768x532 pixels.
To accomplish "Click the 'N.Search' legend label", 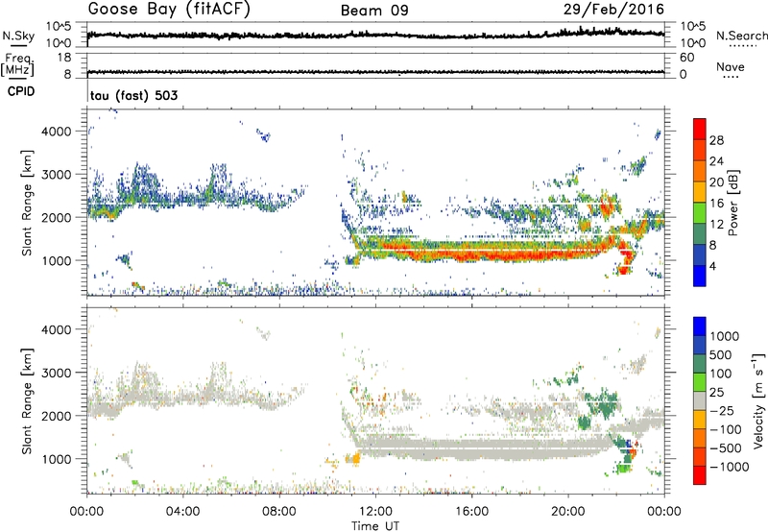I will tap(741, 36).
